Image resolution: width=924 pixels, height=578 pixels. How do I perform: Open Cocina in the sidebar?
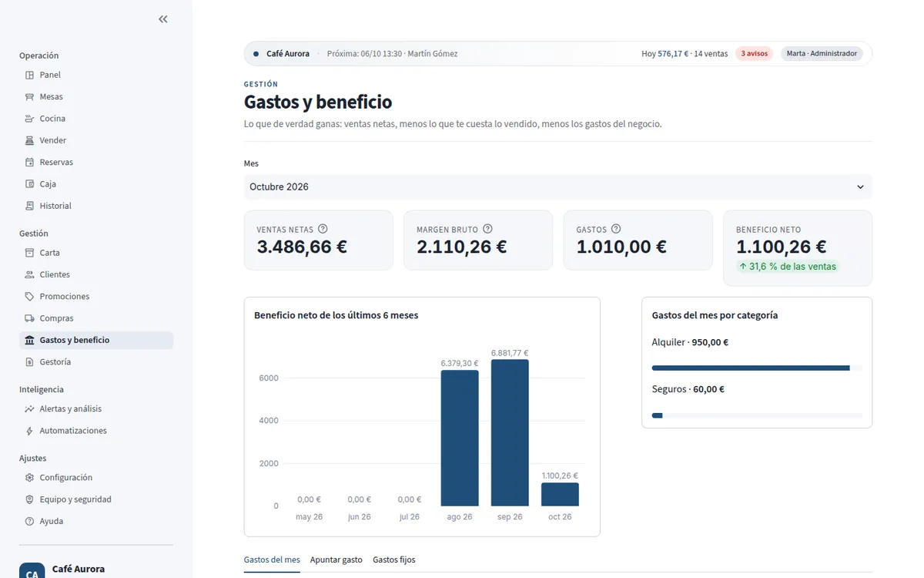[96, 119]
